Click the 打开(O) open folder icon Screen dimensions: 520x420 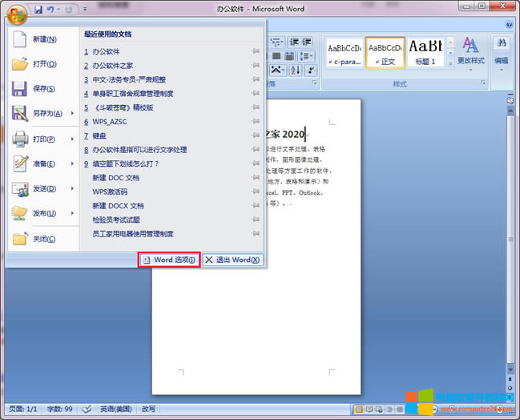tap(20, 64)
